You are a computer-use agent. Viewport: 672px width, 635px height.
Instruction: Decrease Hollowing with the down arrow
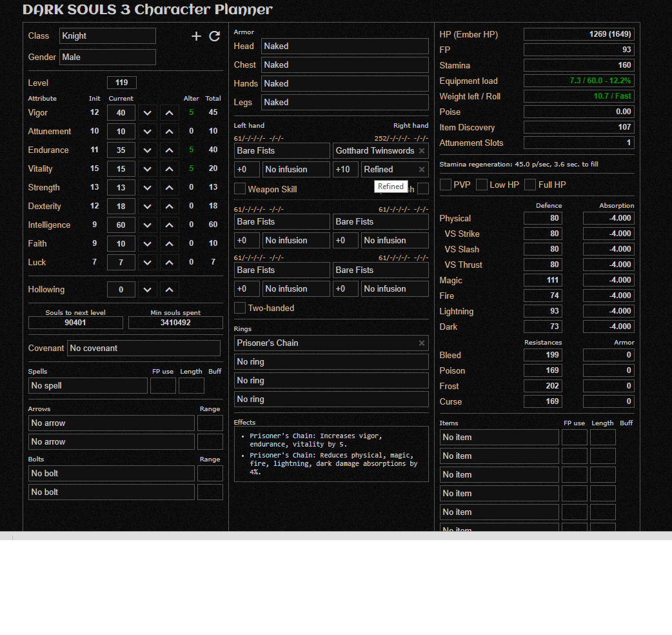(x=148, y=290)
